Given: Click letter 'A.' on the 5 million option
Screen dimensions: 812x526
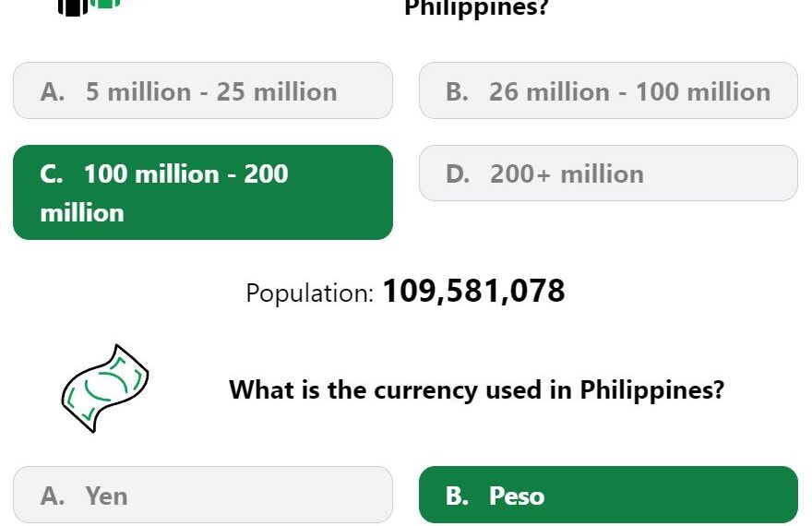Looking at the screenshot, I should (53, 91).
